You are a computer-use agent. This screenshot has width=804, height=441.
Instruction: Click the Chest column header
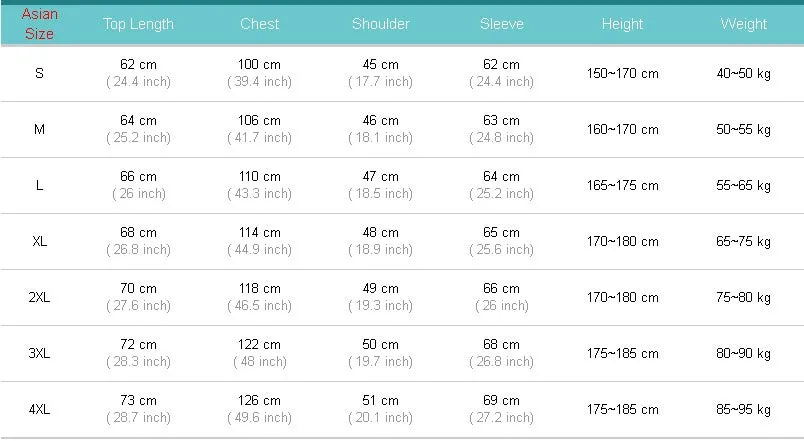[x=259, y=24]
